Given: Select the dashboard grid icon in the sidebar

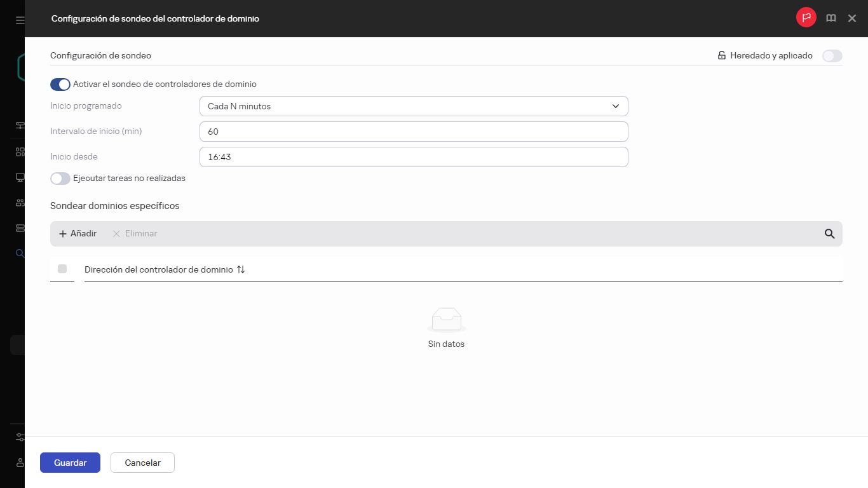Looking at the screenshot, I should (x=19, y=151).
